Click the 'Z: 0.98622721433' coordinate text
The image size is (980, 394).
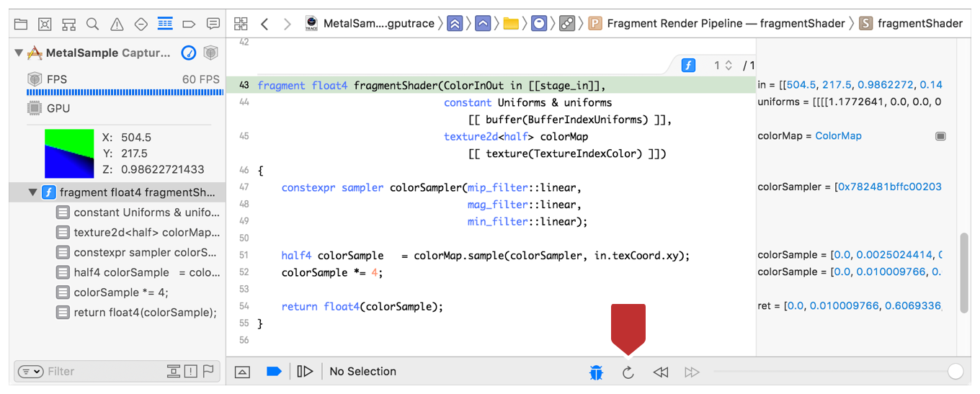[153, 170]
